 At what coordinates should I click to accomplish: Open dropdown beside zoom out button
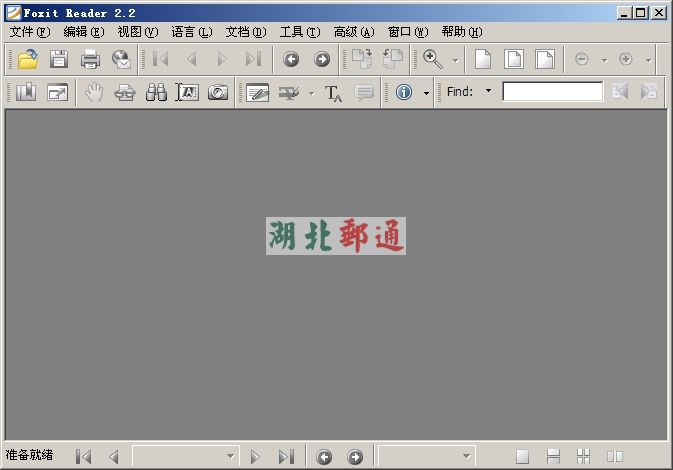tap(604, 61)
